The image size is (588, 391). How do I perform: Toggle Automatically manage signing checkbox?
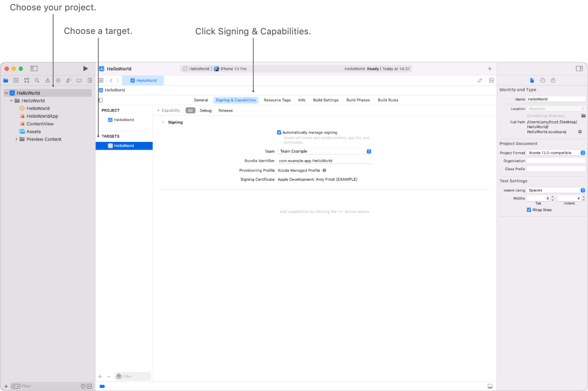[x=279, y=132]
